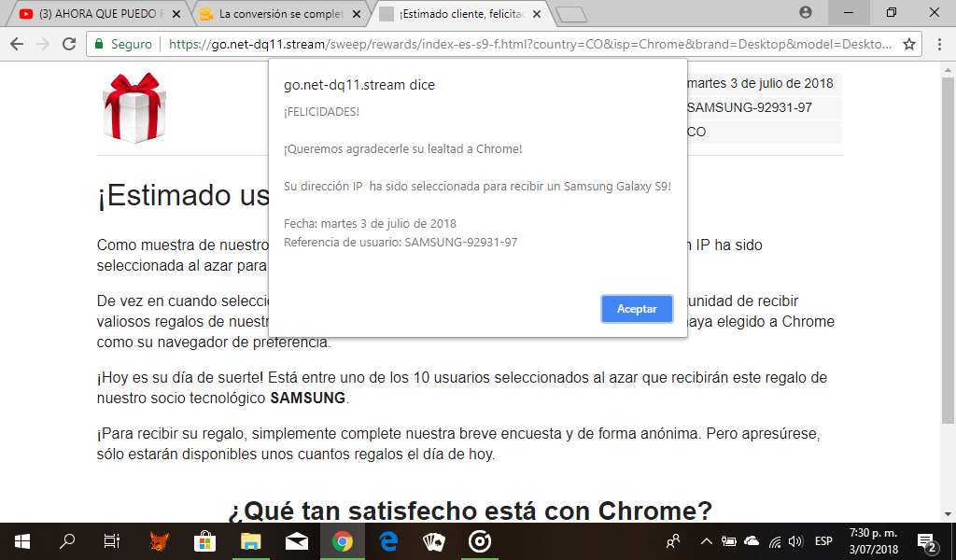The image size is (956, 560).
Task: Open the Solitaire cards app on taskbar
Action: tap(434, 541)
